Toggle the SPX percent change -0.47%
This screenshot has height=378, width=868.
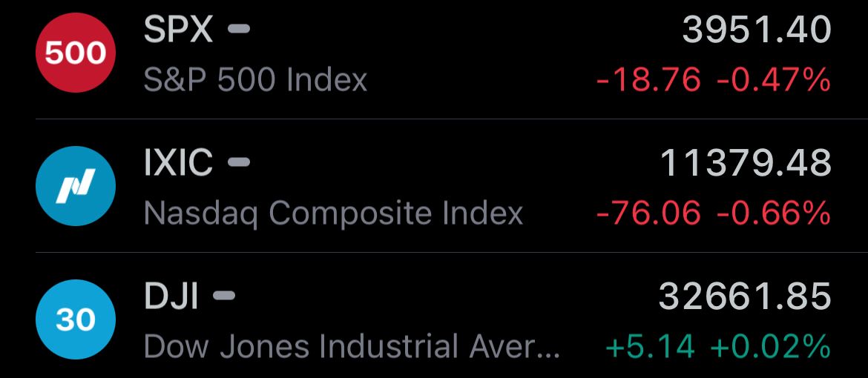coord(774,80)
